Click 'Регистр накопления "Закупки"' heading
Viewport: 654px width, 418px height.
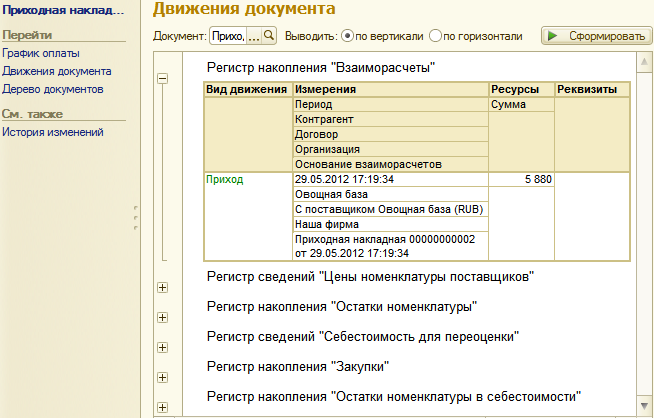click(x=298, y=367)
